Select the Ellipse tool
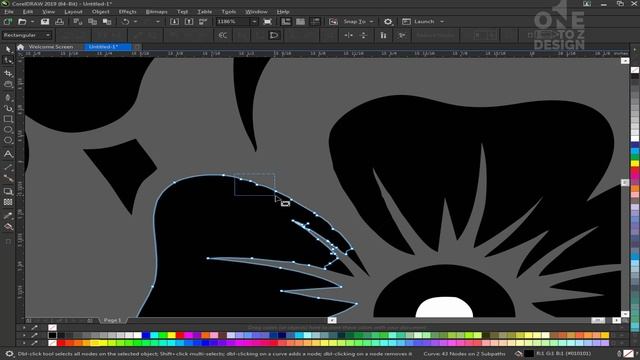The width and height of the screenshot is (640, 360). pyautogui.click(x=8, y=130)
